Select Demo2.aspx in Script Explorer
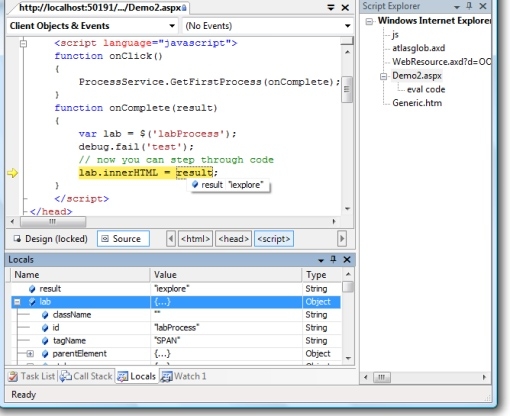Viewport: 510px width, 416px height. 417,76
